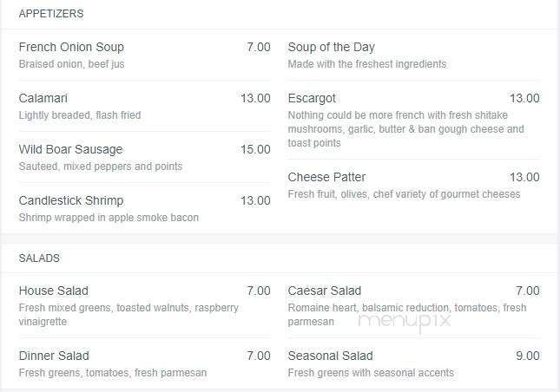
Task: Click the Escargot description about shitake mushrooms
Action: pyautogui.click(x=405, y=129)
